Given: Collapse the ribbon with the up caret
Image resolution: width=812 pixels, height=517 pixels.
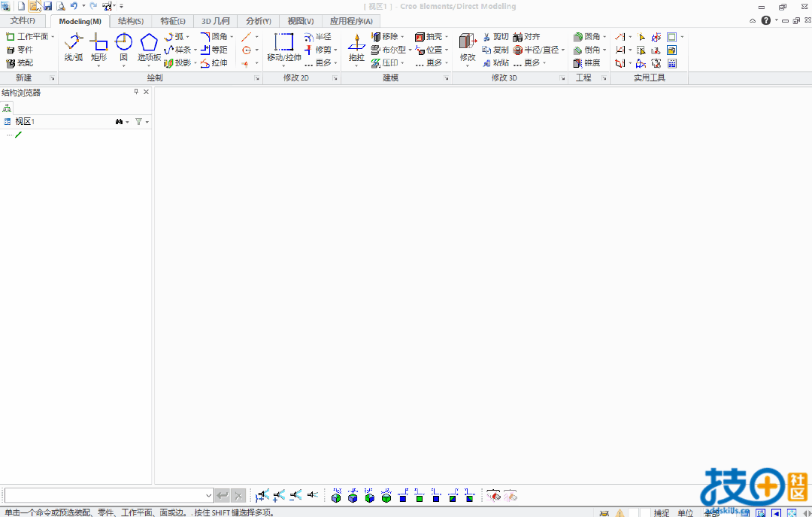Looking at the screenshot, I should click(753, 21).
